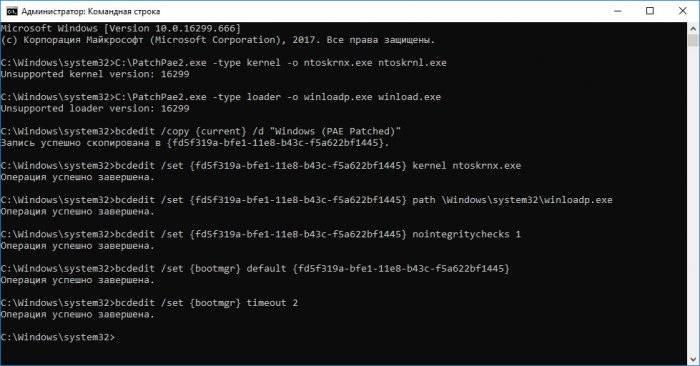Click the last empty C:\Windows\system32> prompt

(58, 337)
